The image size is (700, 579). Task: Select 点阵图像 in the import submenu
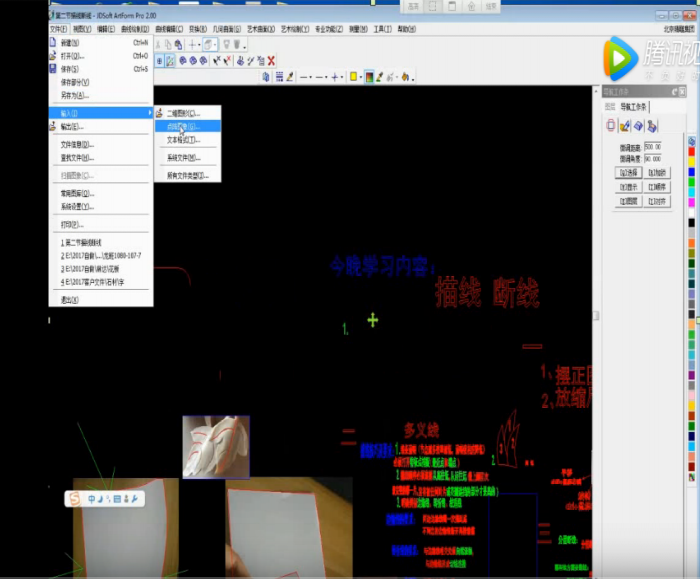pyautogui.click(x=183, y=127)
